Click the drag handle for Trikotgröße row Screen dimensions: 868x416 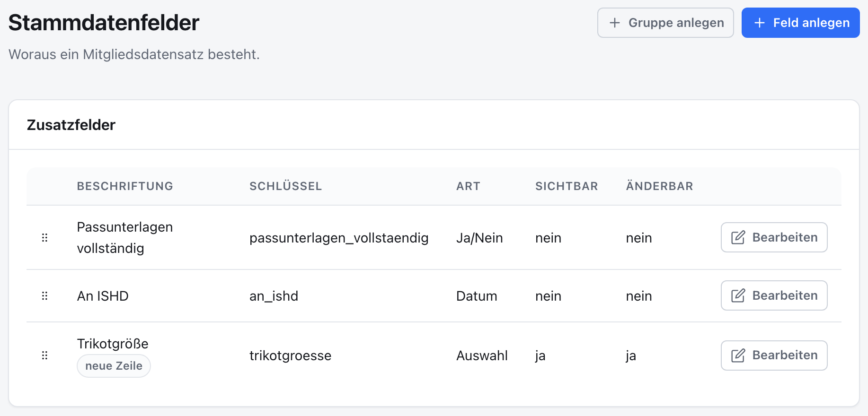pos(45,355)
